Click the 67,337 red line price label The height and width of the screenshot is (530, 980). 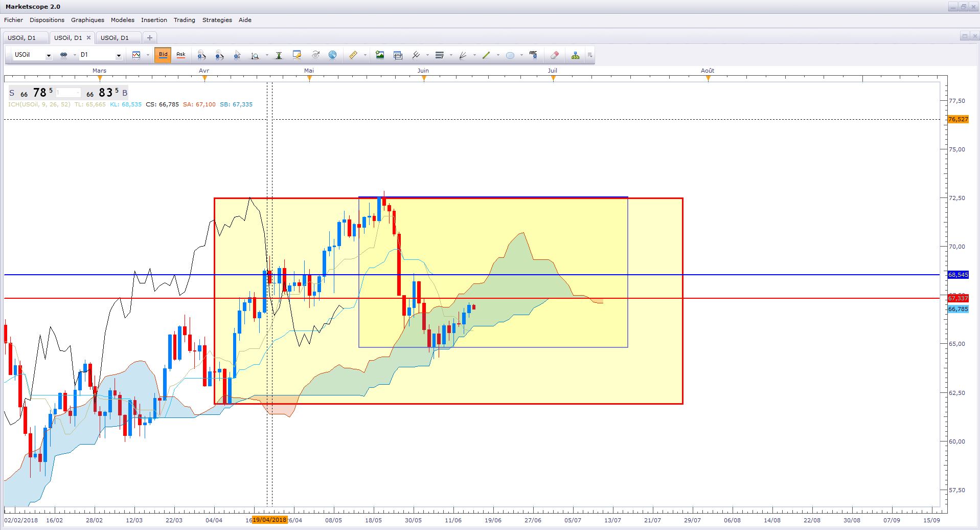[958, 298]
